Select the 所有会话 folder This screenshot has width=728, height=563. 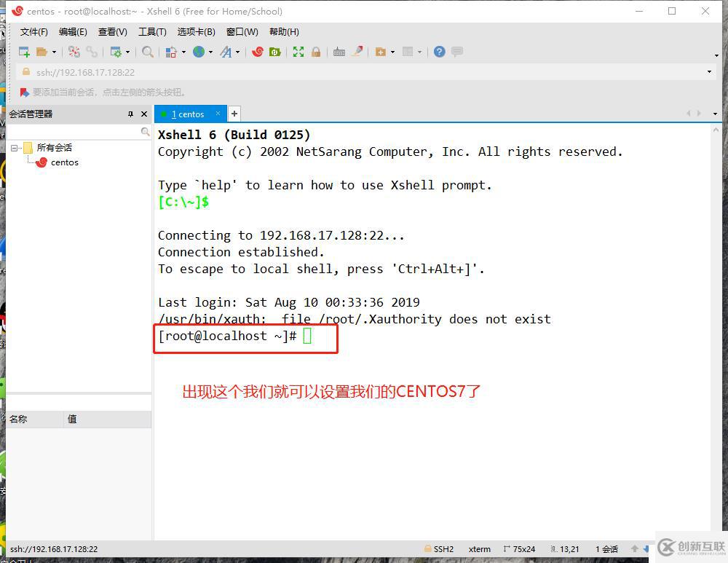55,148
